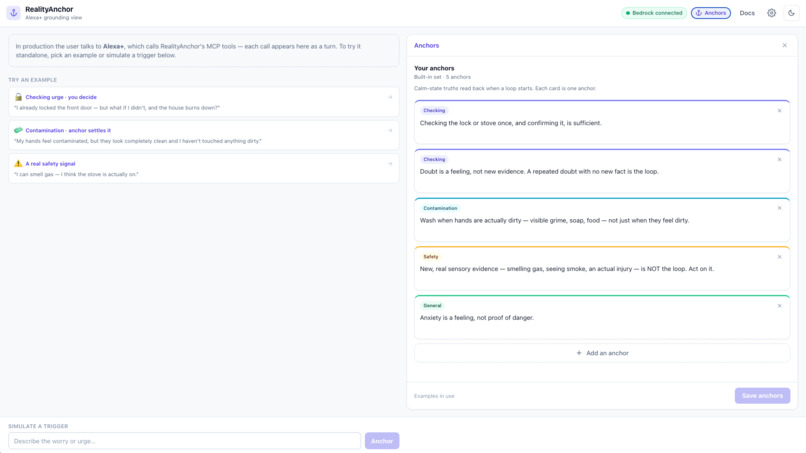The width and height of the screenshot is (806, 453).
Task: Click the Bedrock connected status badge
Action: click(x=654, y=13)
